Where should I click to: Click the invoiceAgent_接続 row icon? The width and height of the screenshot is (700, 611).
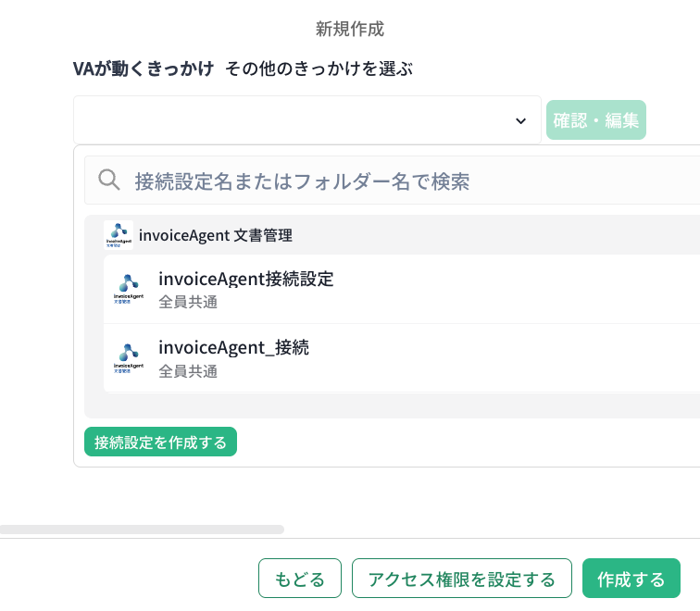(129, 358)
